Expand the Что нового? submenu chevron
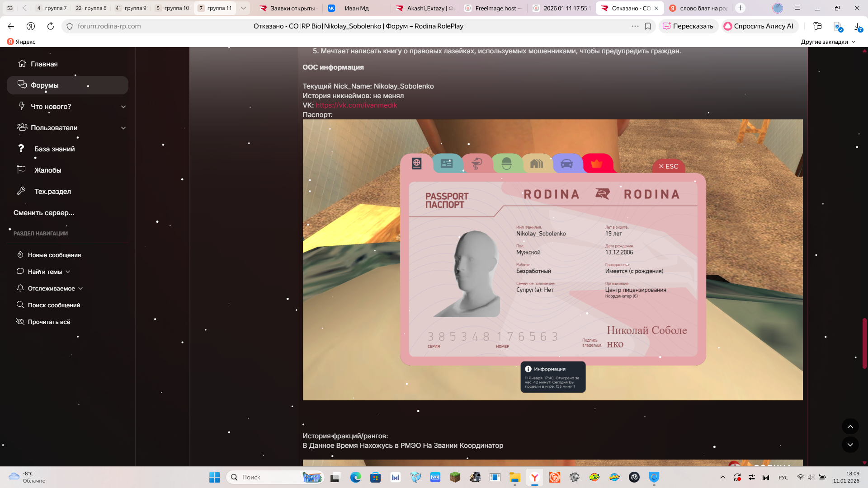Image resolution: width=868 pixels, height=488 pixels. point(123,107)
